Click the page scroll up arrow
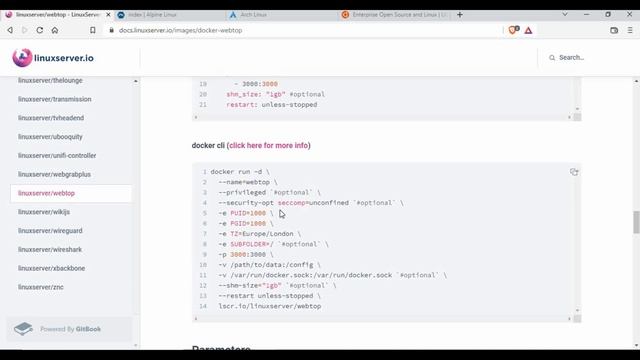The height and width of the screenshot is (360, 640). (x=636, y=81)
